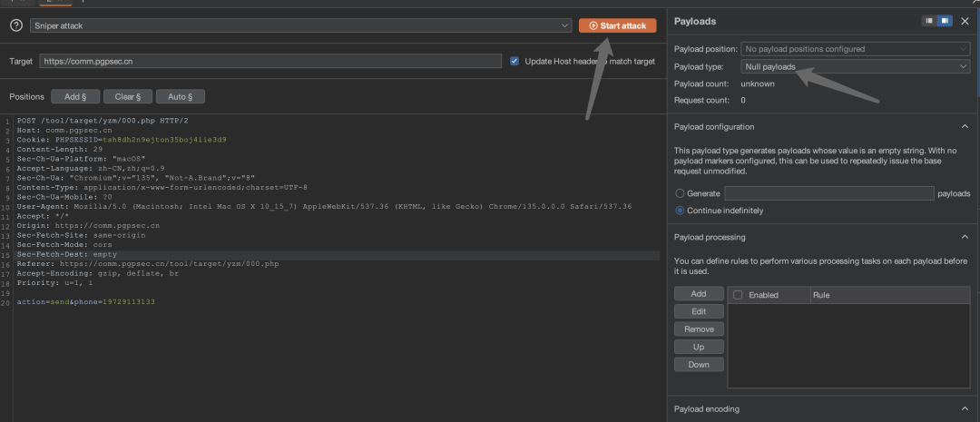Click the Auto § button

pos(180,97)
